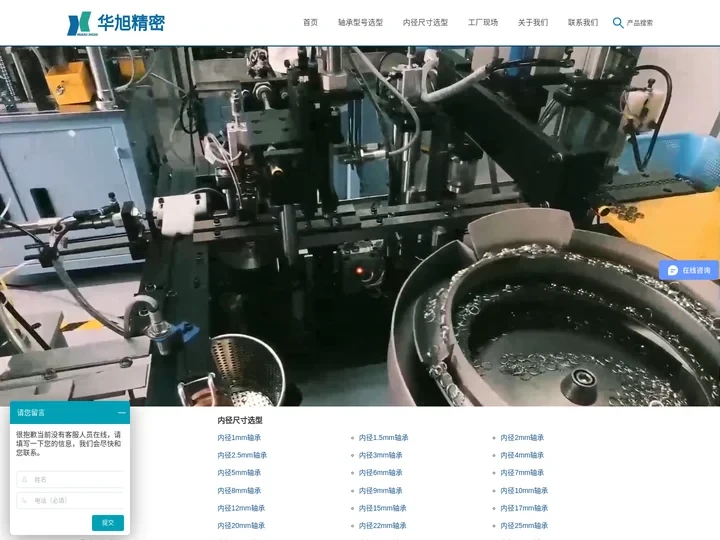
Task: Minimize the 请您留言 message panel
Action: tap(122, 412)
